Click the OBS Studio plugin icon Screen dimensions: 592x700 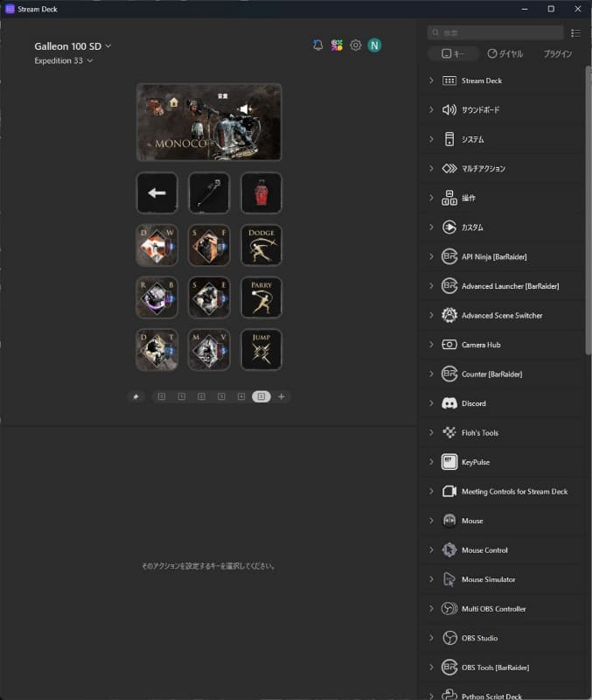449,638
